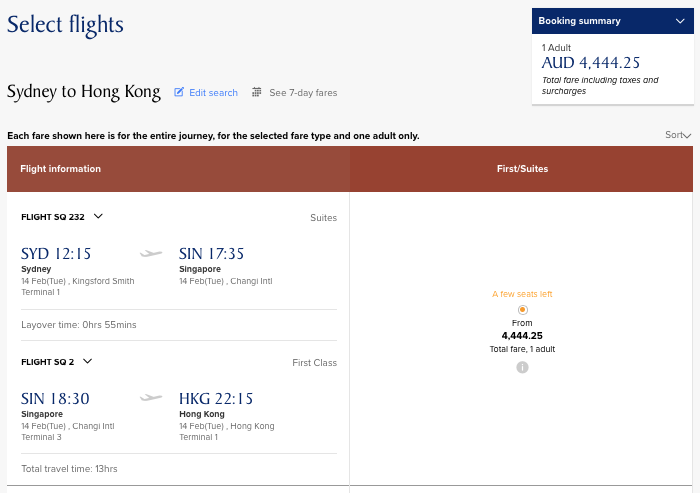Image resolution: width=700 pixels, height=493 pixels.
Task: Expand the FLIGHT SQ 232 details chevron
Action: [x=98, y=217]
